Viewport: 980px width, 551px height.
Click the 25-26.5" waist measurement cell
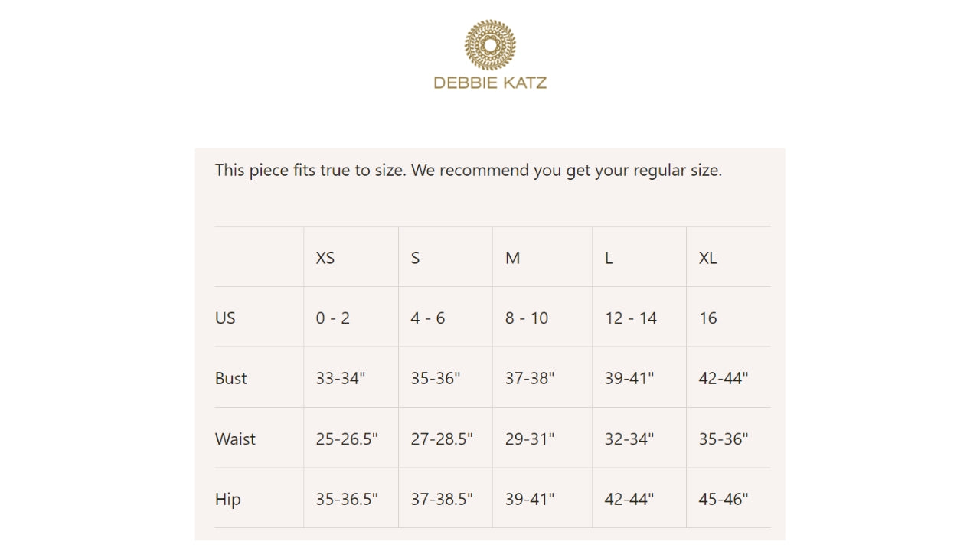pyautogui.click(x=347, y=439)
